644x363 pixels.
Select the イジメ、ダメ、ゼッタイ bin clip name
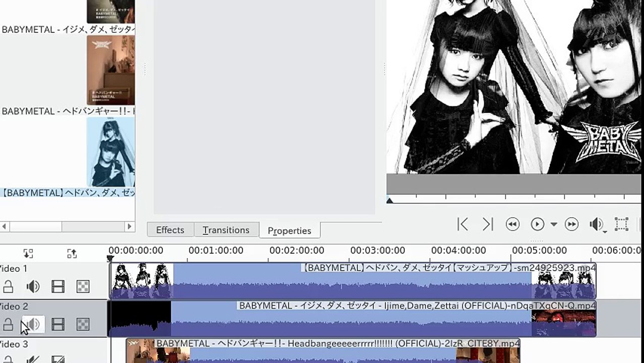click(x=68, y=30)
